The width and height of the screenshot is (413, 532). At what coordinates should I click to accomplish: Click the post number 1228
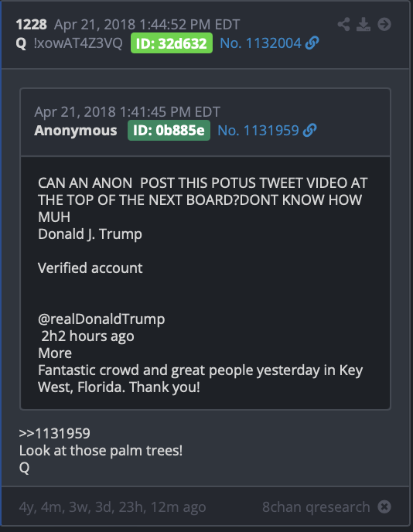coord(31,25)
